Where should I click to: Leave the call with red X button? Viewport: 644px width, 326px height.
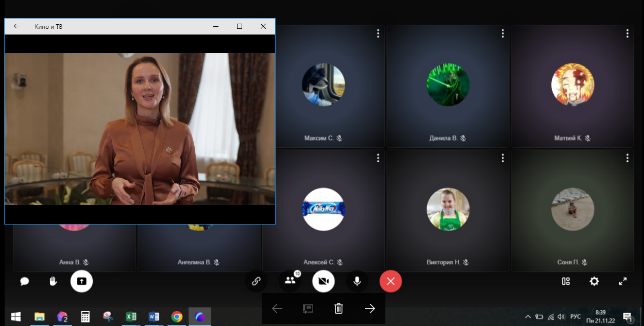(x=391, y=281)
